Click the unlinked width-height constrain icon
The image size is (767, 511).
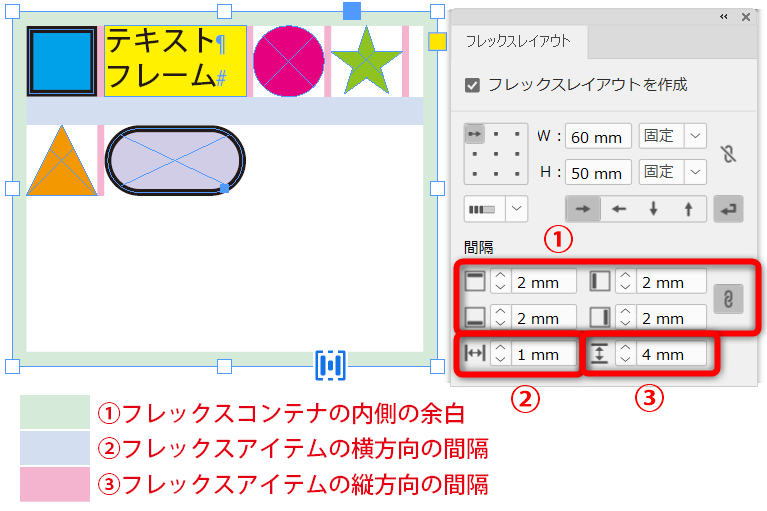[x=729, y=154]
